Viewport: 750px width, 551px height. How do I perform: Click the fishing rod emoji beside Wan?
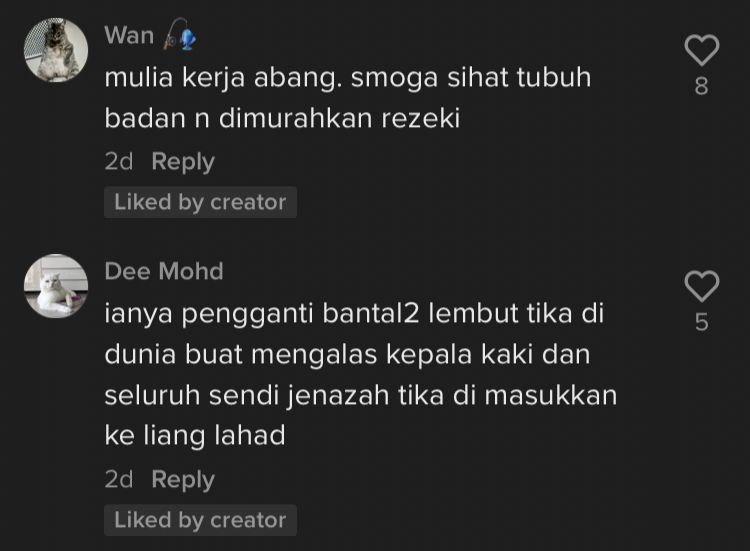[x=180, y=35]
